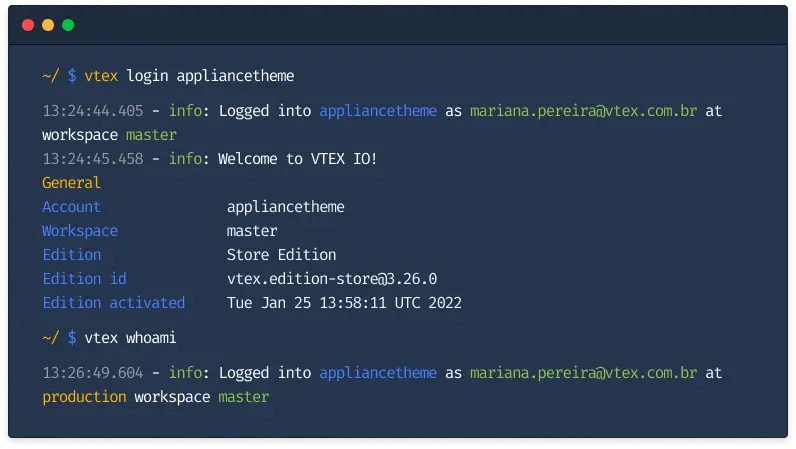Click the 'Edition' label
The image size is (796, 449).
(72, 254)
